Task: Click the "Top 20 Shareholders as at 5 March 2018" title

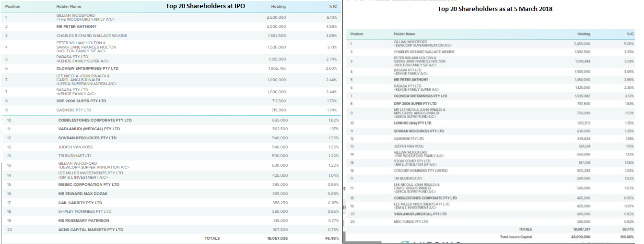Action: click(495, 9)
